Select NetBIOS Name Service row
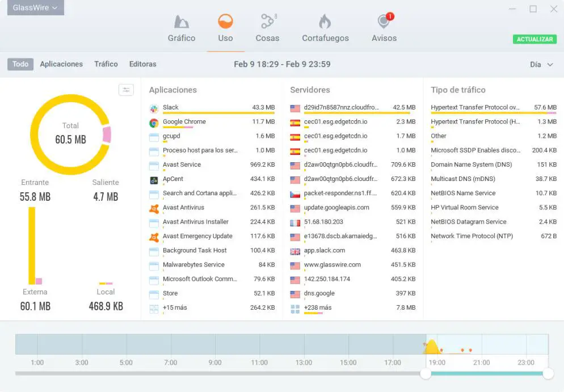The height and width of the screenshot is (392, 564). [494, 194]
